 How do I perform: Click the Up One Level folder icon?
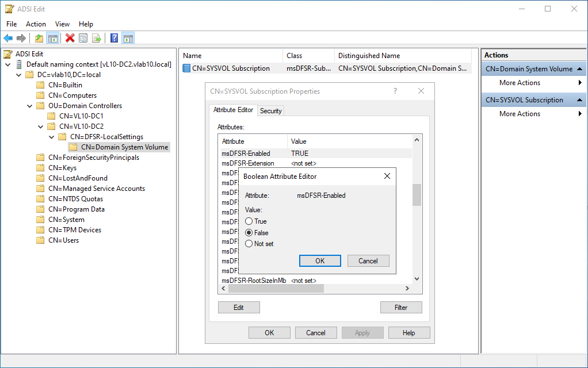coord(39,39)
